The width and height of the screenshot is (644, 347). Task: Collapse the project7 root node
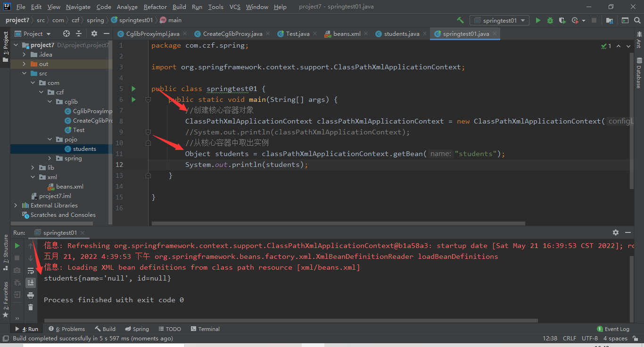pyautogui.click(x=16, y=45)
